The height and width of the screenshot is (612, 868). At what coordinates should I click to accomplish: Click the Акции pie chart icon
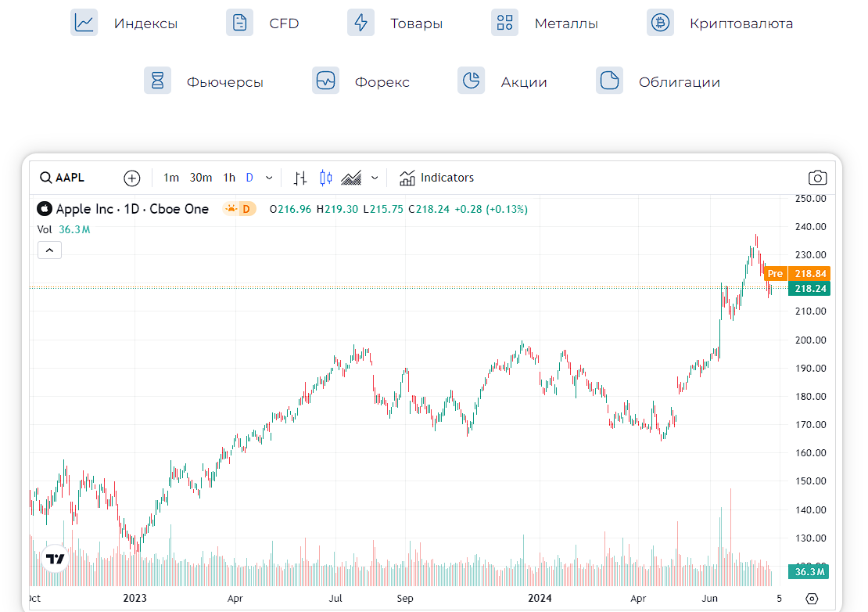[x=471, y=81]
